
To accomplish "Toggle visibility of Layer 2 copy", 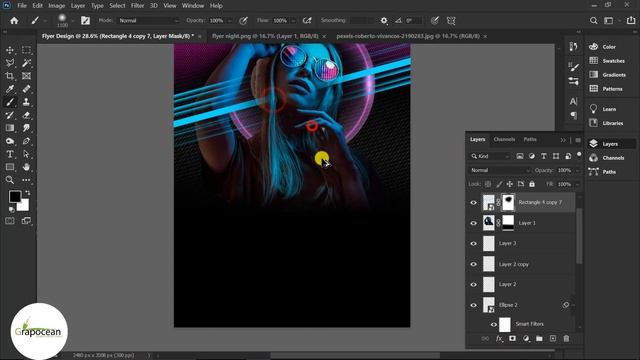I will click(x=473, y=264).
